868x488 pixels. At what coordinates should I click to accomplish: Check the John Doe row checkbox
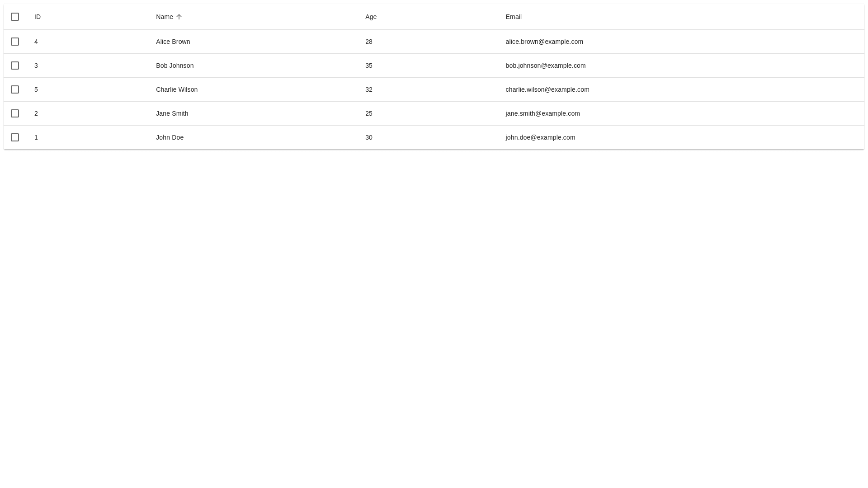15,137
